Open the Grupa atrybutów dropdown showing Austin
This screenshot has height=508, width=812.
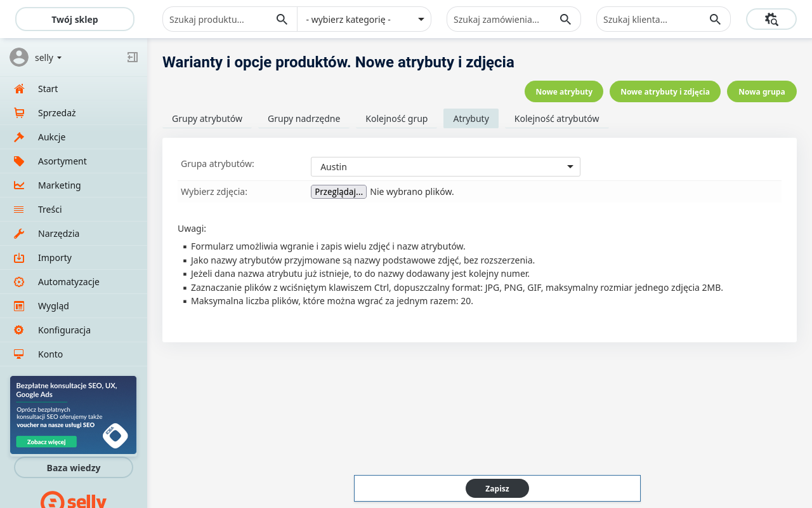445,166
